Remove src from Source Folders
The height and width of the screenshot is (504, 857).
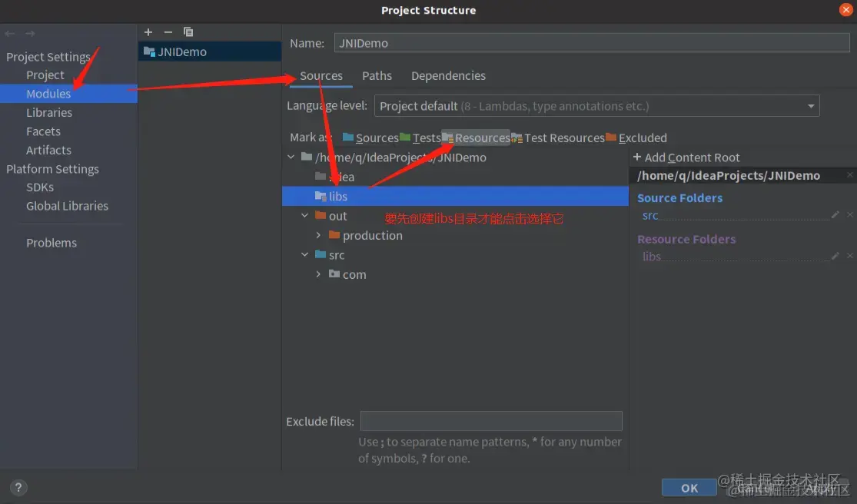point(850,214)
